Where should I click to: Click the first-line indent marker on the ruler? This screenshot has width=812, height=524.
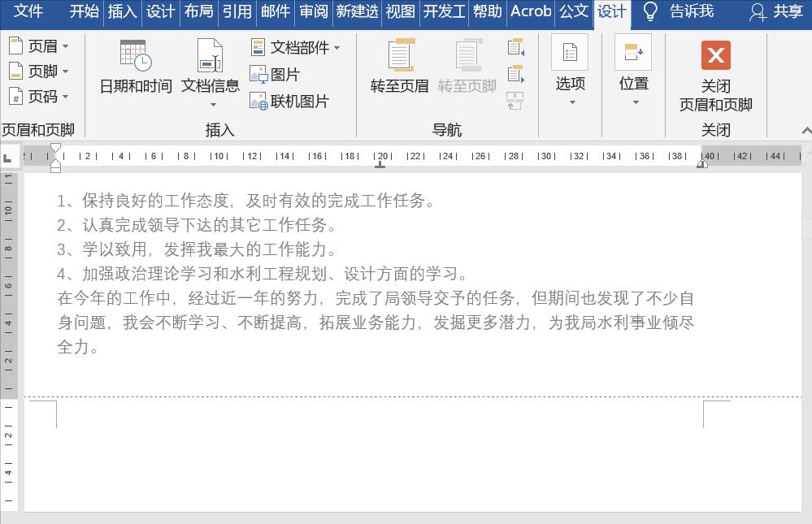point(55,149)
